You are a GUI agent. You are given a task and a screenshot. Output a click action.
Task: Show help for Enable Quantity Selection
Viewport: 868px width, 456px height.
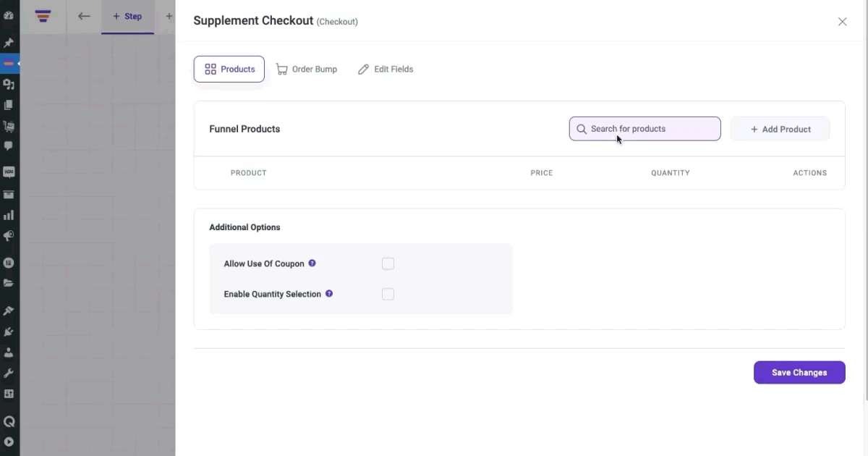(329, 294)
